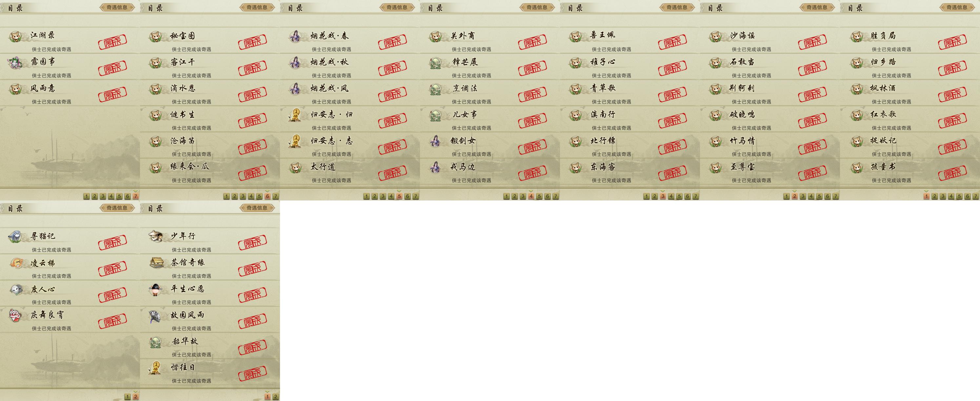The height and width of the screenshot is (401, 980).
Task: Go to page 1 below the 风雨意 list
Action: [x=86, y=196]
